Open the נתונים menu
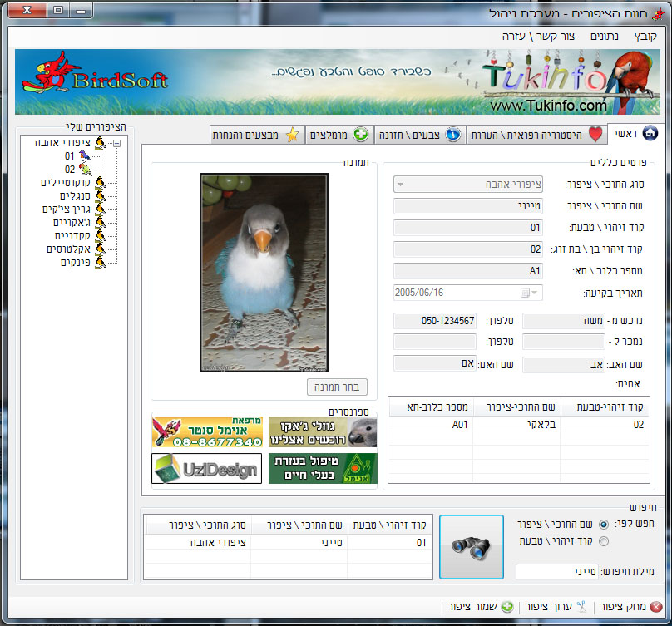The height and width of the screenshot is (626, 672). point(605,37)
